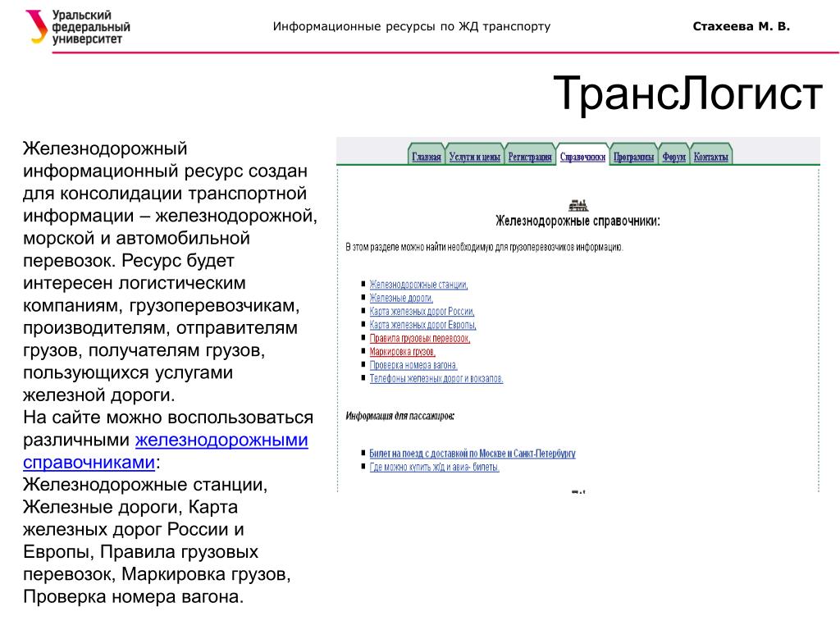
Task: Follow the Железнодорожные станции link
Action: coord(418,285)
